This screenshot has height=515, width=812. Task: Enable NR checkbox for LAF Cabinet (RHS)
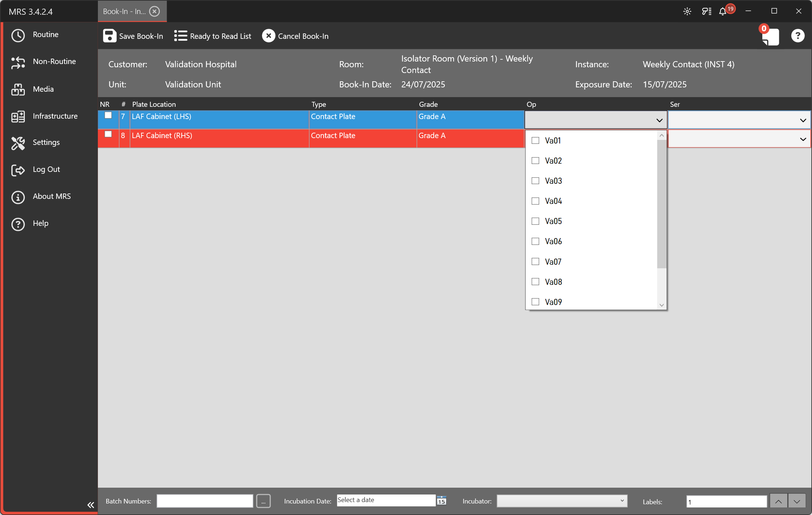(108, 134)
